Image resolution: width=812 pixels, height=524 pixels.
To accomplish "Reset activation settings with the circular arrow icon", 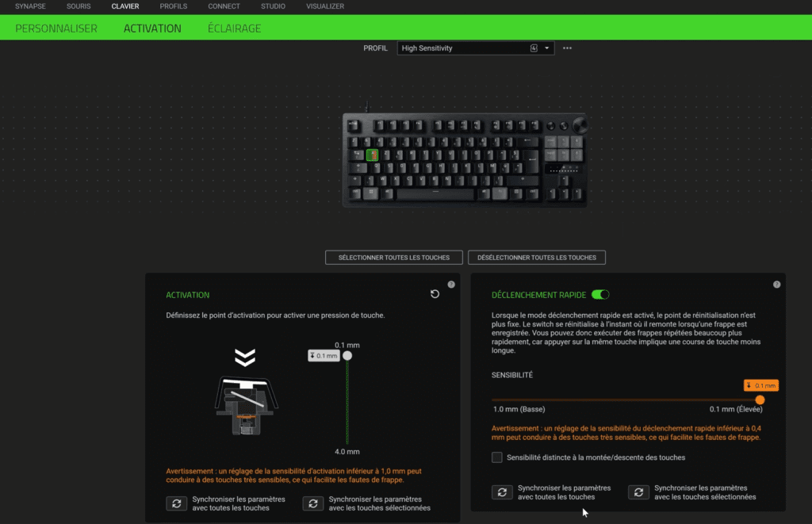I will (x=435, y=294).
